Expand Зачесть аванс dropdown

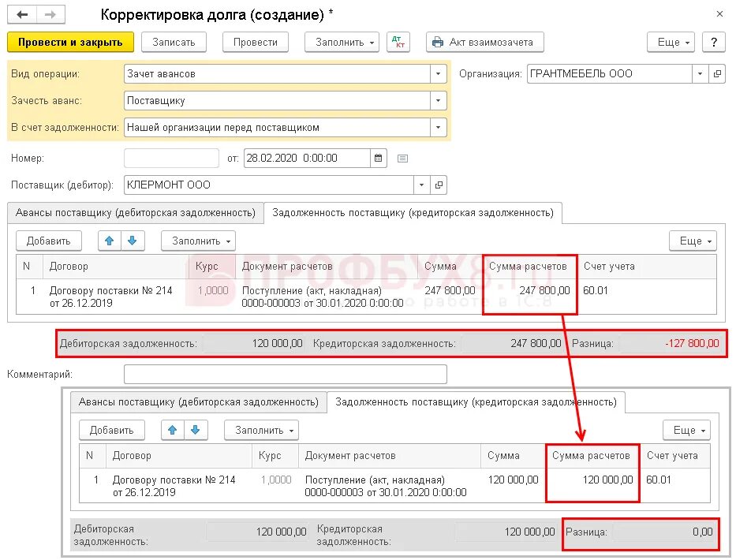[438, 100]
